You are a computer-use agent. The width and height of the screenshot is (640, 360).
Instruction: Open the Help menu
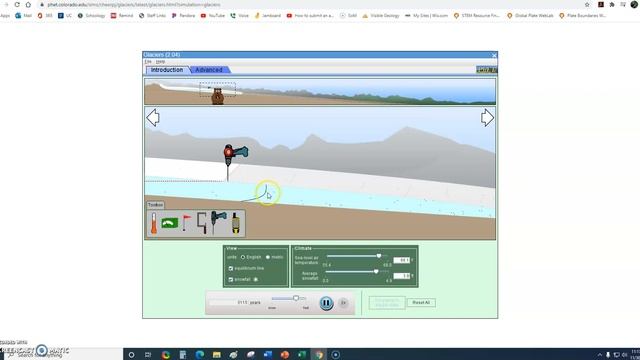coord(160,62)
